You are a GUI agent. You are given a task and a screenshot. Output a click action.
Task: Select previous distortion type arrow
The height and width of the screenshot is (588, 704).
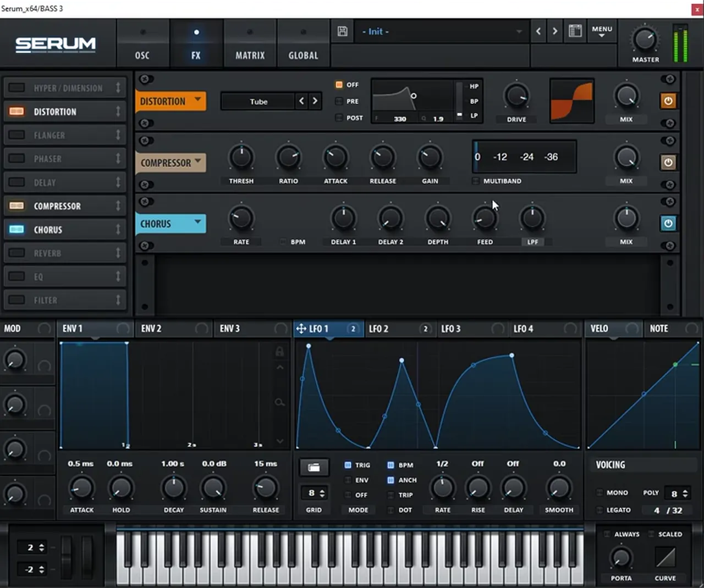301,101
